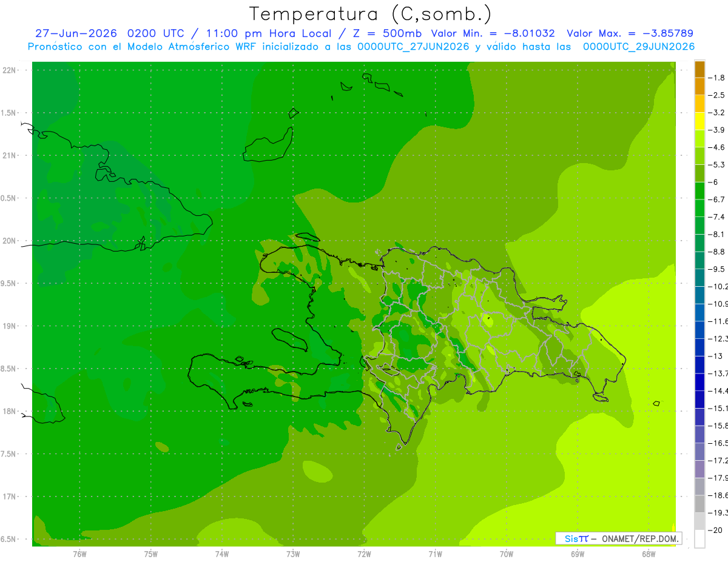Click the "-9.5" legend value
This screenshot has height=562, width=728.
pyautogui.click(x=717, y=269)
